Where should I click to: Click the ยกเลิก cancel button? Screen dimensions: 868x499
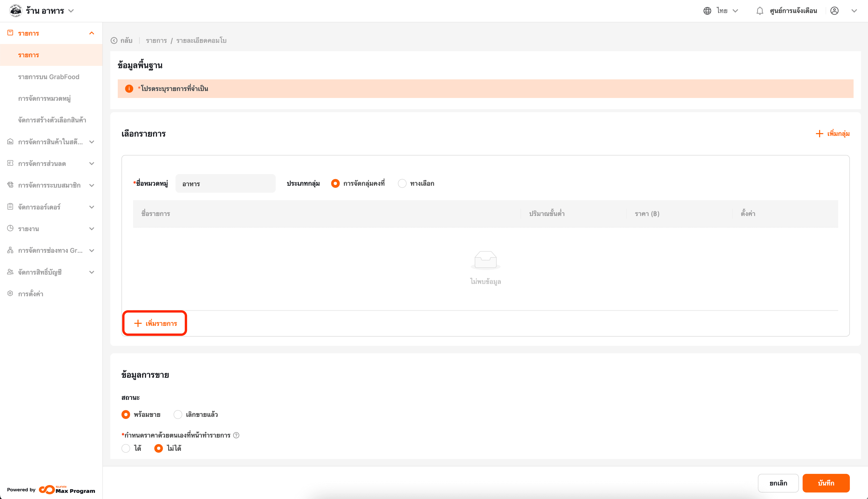[x=778, y=483]
